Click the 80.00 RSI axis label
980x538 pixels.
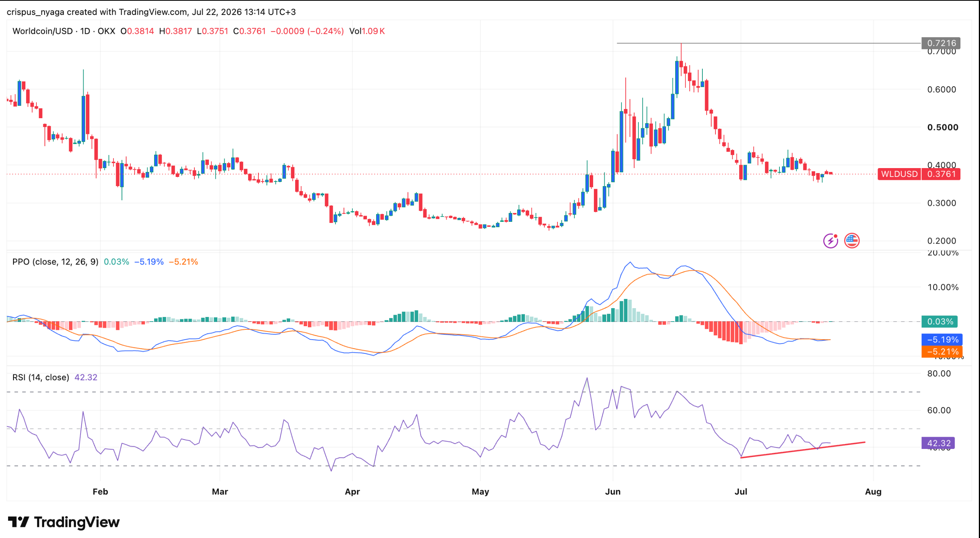coord(939,373)
